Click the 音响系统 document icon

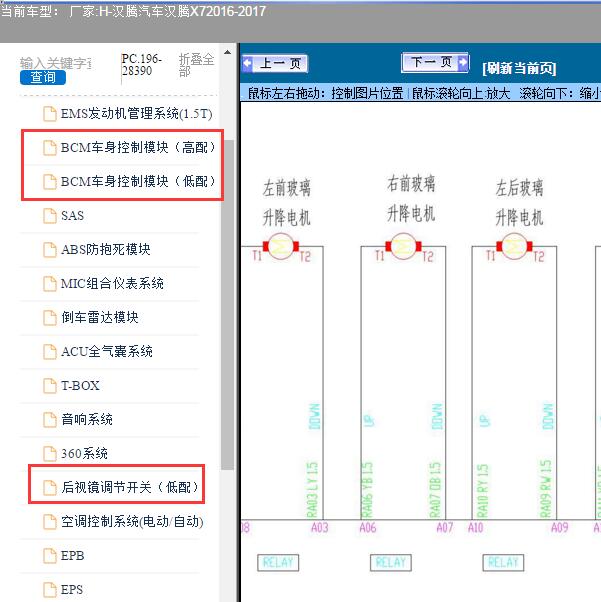[50, 420]
